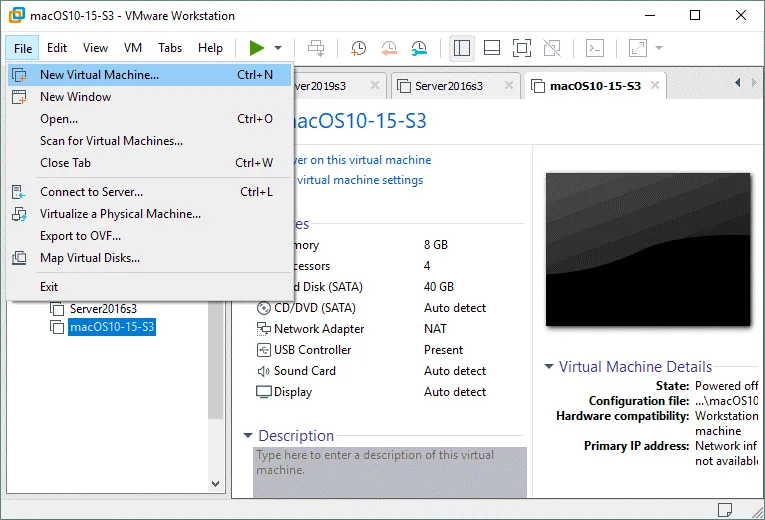Close the macOS10-15-S3 tab

point(653,86)
